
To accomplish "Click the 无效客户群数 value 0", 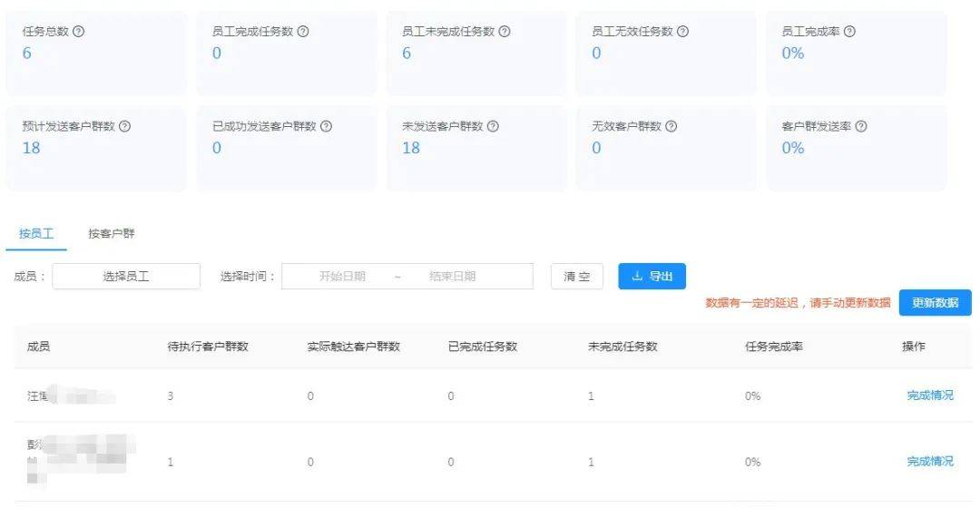I will (x=597, y=148).
